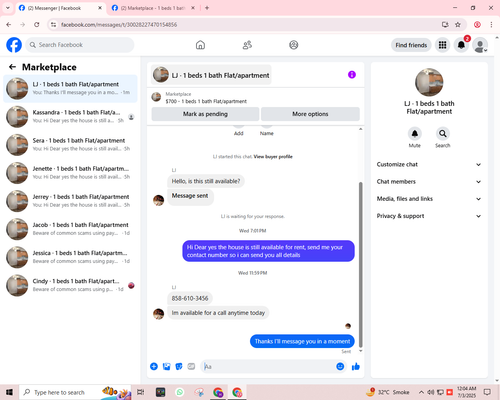Screen dimensions: 500x400
Task: Click Mark as pending button
Action: [x=205, y=114]
